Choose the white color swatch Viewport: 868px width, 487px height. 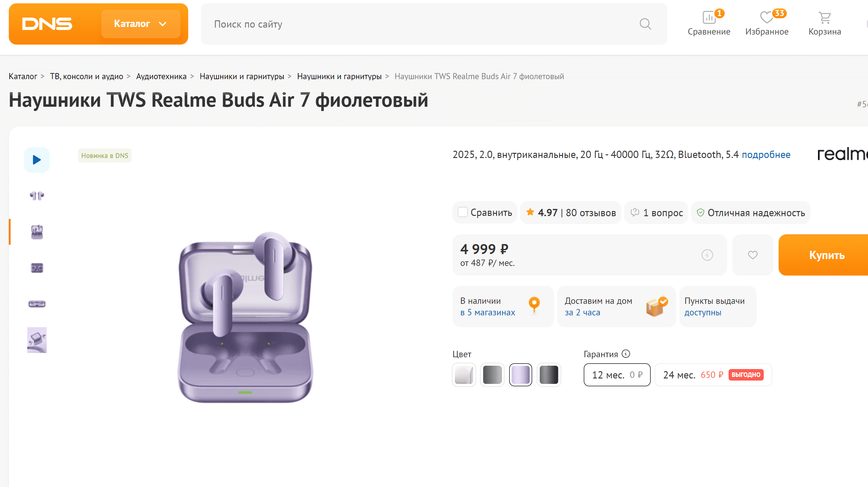point(464,375)
